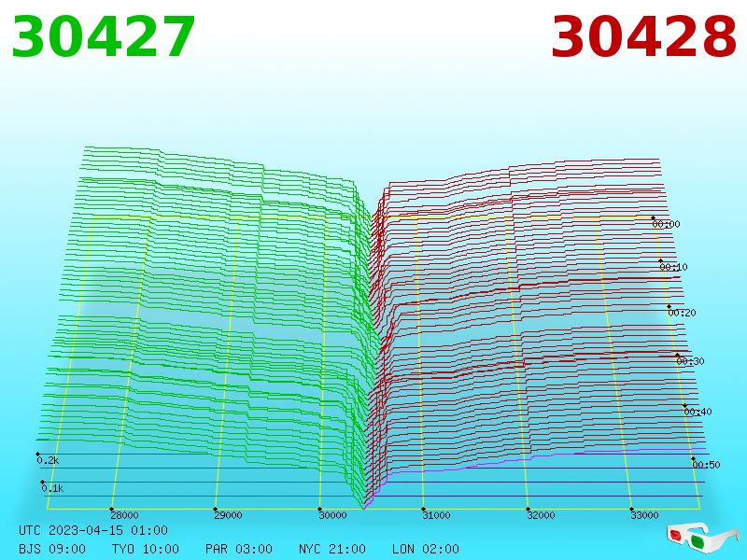Select the 31000 price axis label
Screen dimensions: 747x560
[x=436, y=515]
